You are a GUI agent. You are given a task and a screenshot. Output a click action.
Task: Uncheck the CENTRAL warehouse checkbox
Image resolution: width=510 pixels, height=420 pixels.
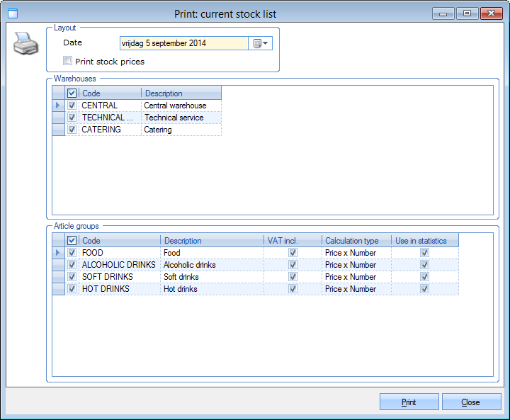72,106
